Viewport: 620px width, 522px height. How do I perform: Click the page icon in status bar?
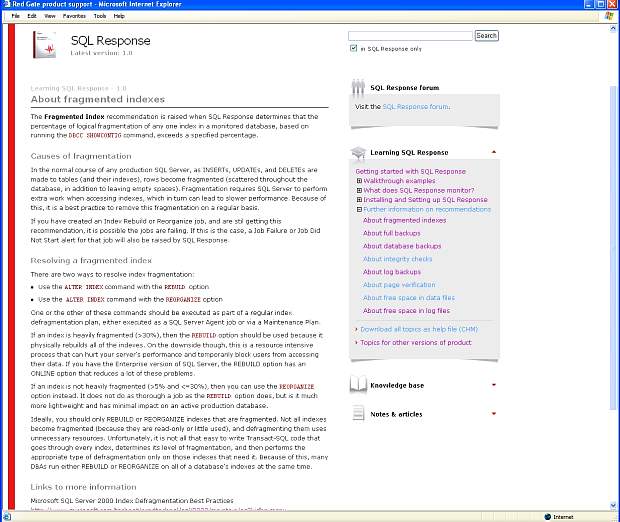[7, 517]
